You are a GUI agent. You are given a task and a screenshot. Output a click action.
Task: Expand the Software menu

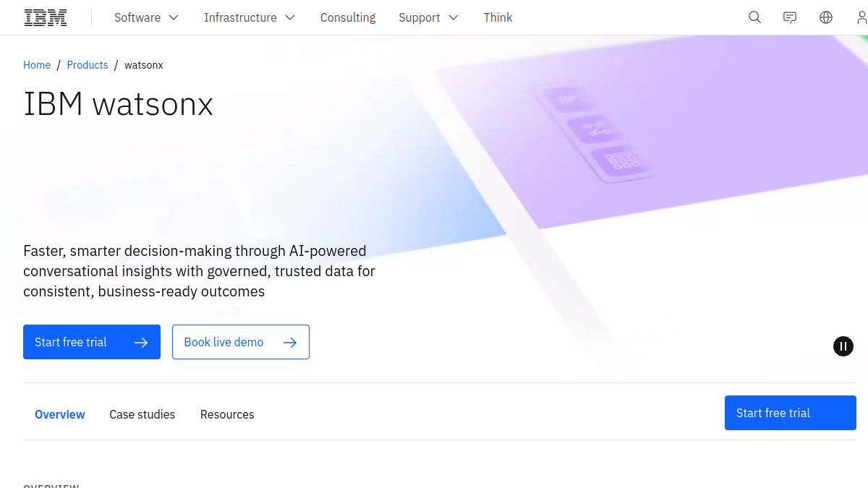(146, 17)
